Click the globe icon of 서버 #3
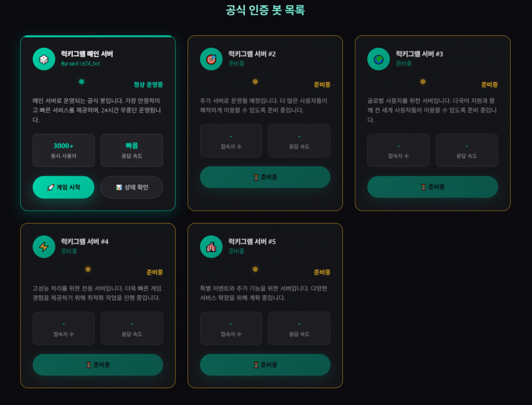The width and height of the screenshot is (532, 405). [x=378, y=59]
